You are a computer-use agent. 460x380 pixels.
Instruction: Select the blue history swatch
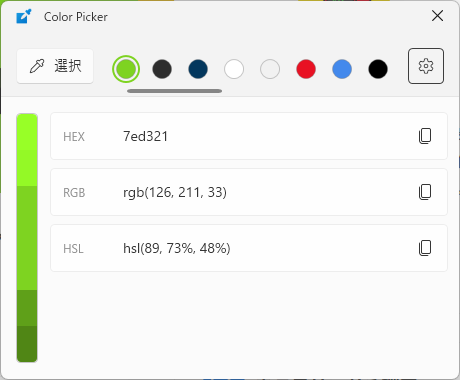(x=342, y=69)
